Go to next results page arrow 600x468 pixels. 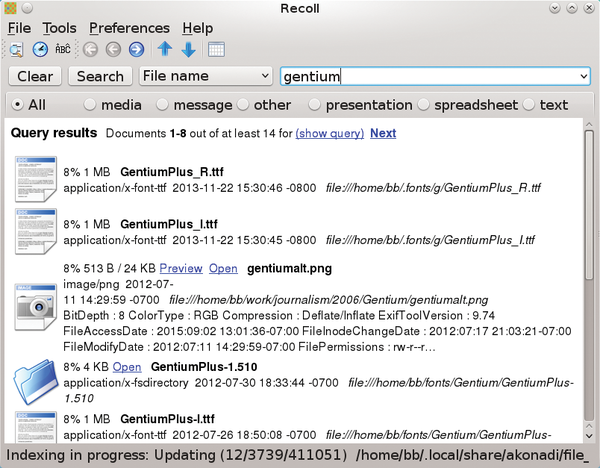point(137,49)
